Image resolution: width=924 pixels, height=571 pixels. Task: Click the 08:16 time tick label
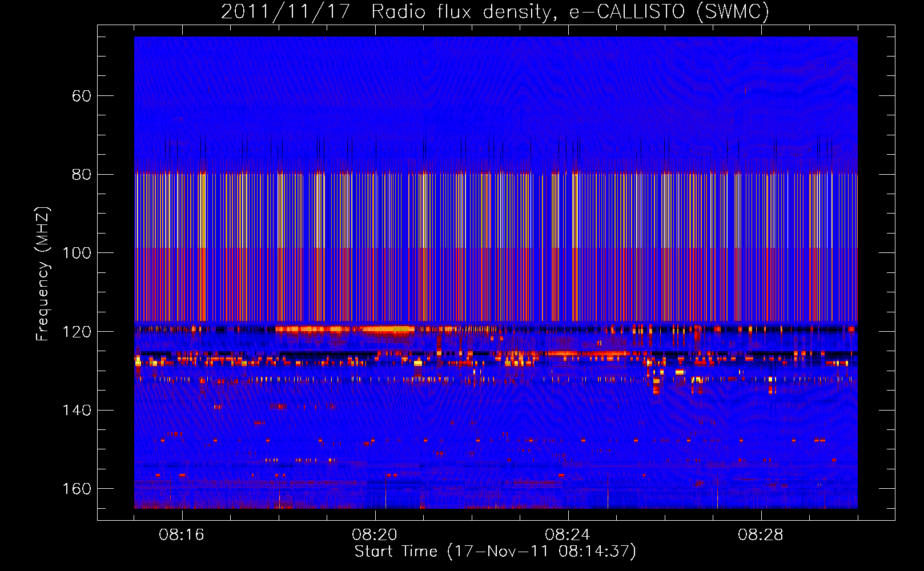pos(182,535)
